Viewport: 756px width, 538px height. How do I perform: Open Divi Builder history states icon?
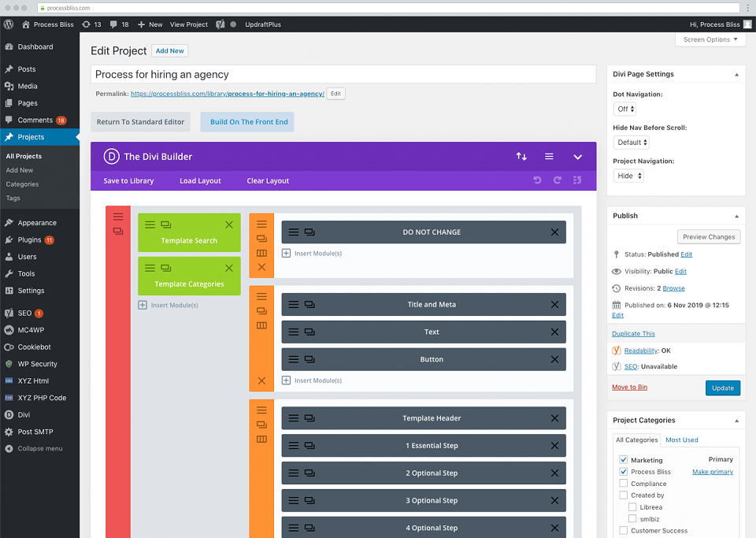tap(577, 180)
